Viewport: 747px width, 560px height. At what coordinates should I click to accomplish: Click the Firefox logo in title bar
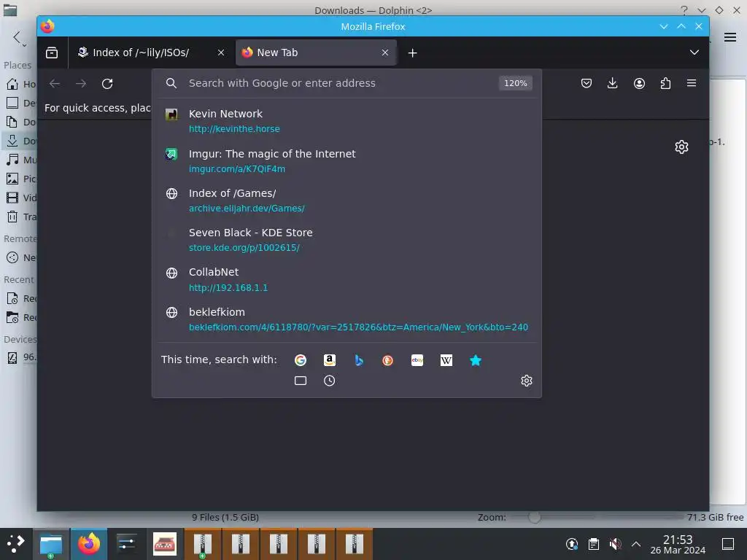(x=47, y=26)
